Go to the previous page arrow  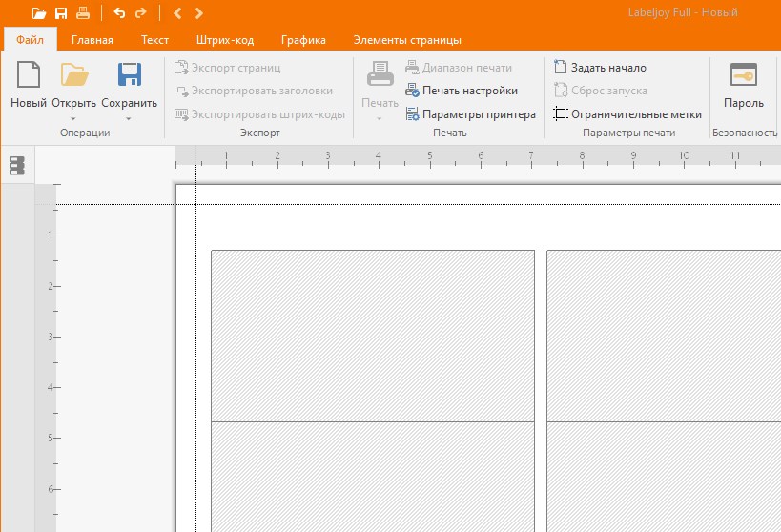tap(177, 13)
